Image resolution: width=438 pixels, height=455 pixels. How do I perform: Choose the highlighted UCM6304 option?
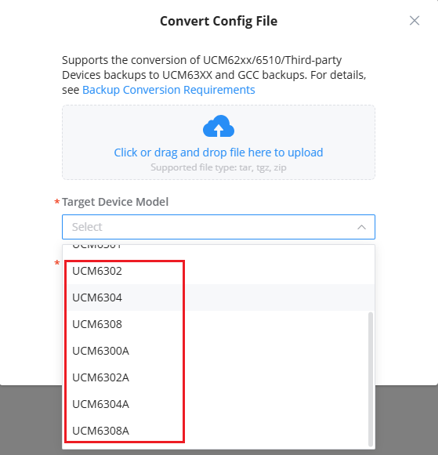[218, 297]
